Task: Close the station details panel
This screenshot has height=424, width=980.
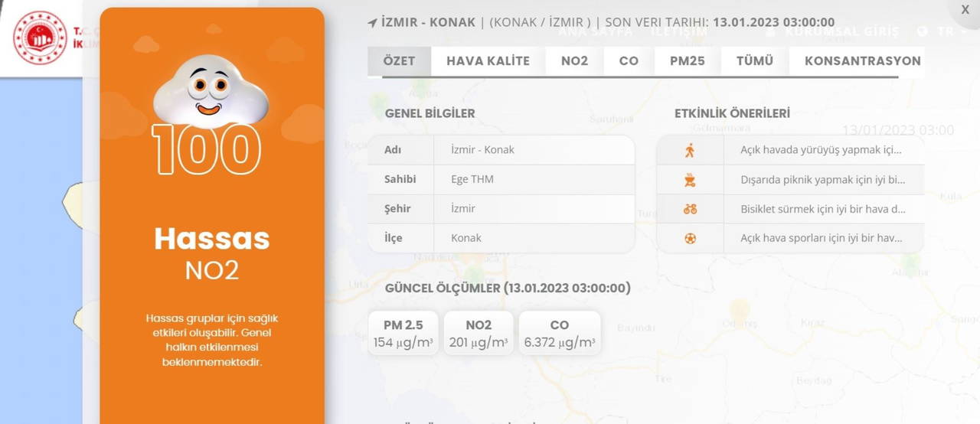Action: point(965,9)
